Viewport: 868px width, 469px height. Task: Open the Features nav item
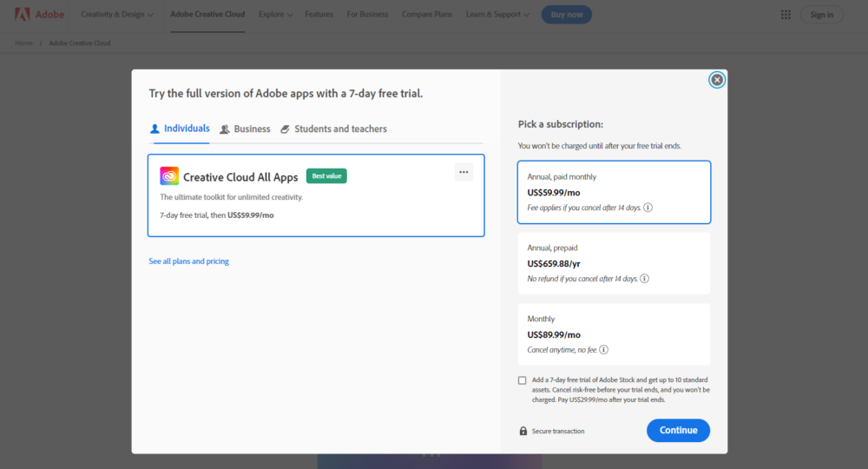pyautogui.click(x=319, y=15)
